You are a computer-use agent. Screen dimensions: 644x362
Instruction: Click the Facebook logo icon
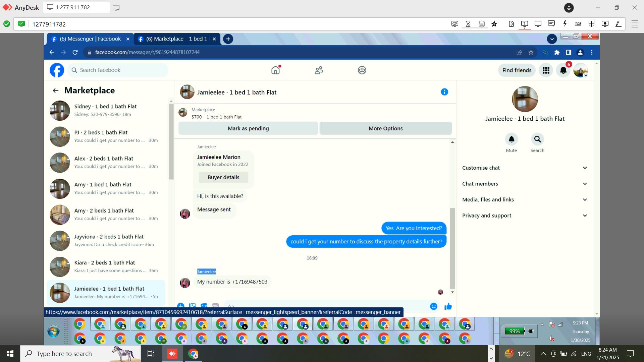[57, 70]
